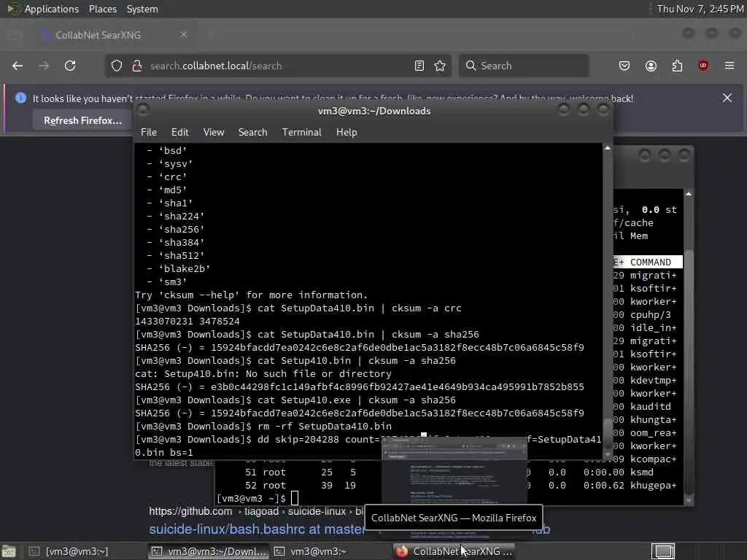Open the extensions puzzle icon
Image resolution: width=747 pixels, height=560 pixels.
(677, 66)
